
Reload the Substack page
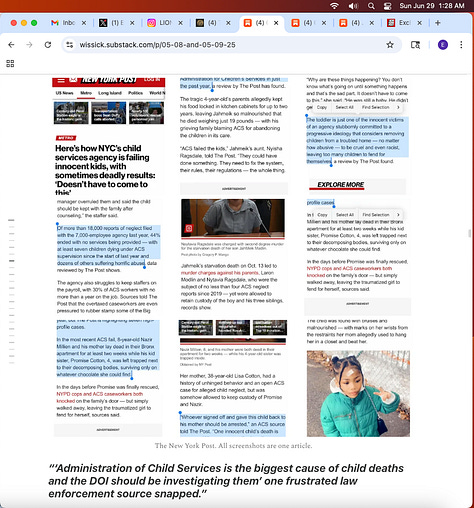48,45
